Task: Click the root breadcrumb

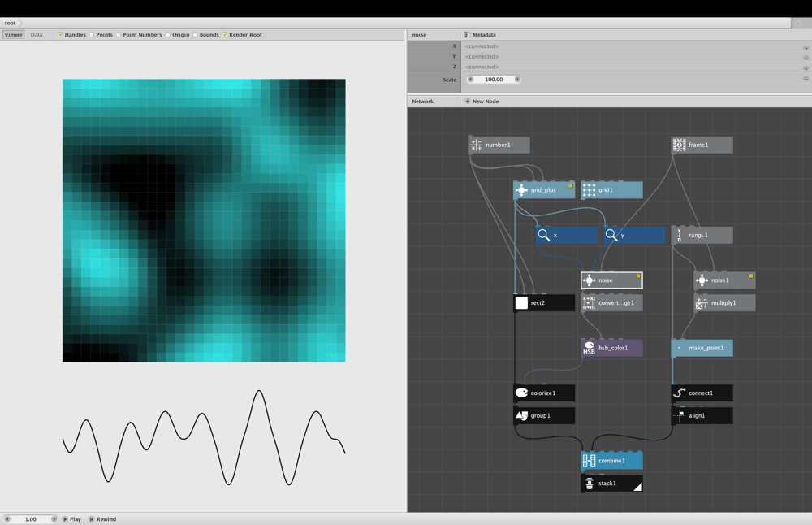Action: point(10,23)
